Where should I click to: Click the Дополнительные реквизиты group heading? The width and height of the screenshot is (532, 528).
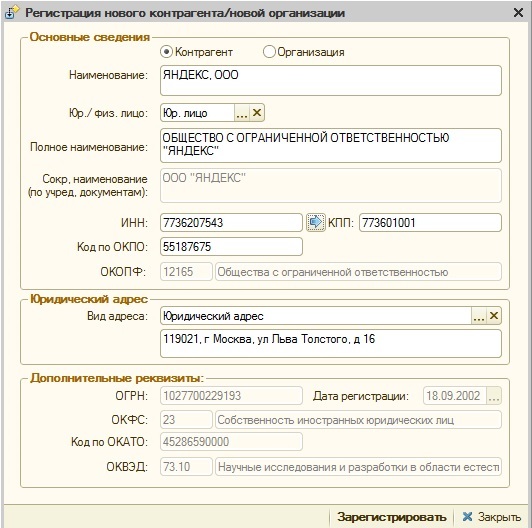[117, 378]
